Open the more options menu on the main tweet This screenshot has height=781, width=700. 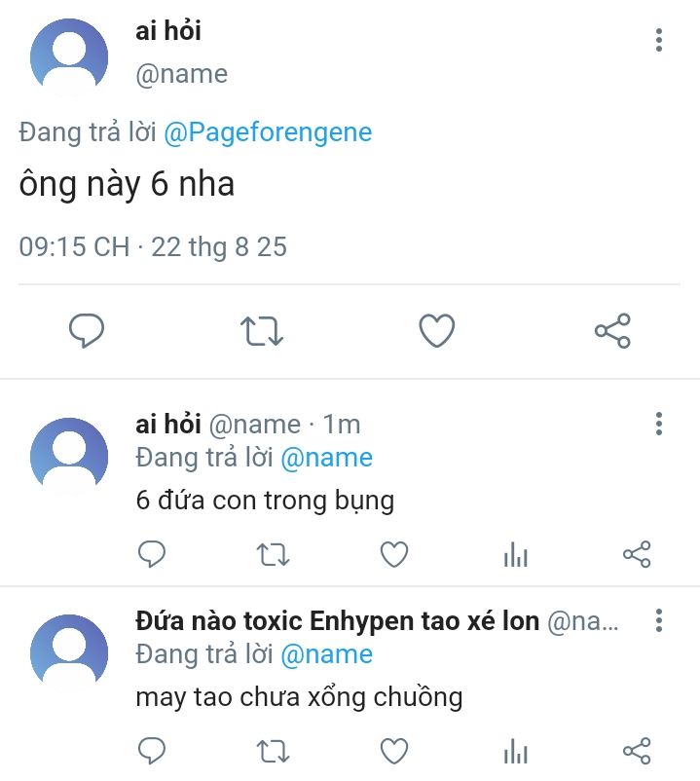pyautogui.click(x=659, y=40)
